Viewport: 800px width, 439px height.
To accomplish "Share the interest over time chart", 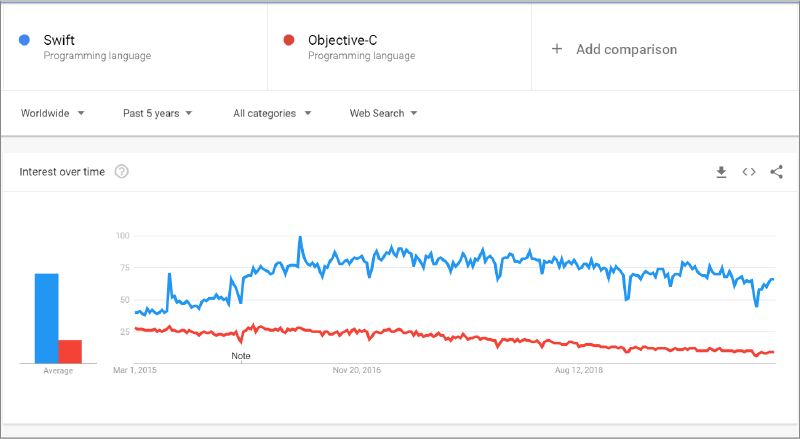I will pos(776,172).
